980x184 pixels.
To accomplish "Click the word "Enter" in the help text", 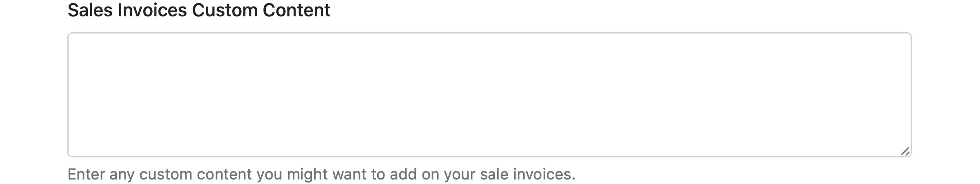I will click(x=86, y=175).
